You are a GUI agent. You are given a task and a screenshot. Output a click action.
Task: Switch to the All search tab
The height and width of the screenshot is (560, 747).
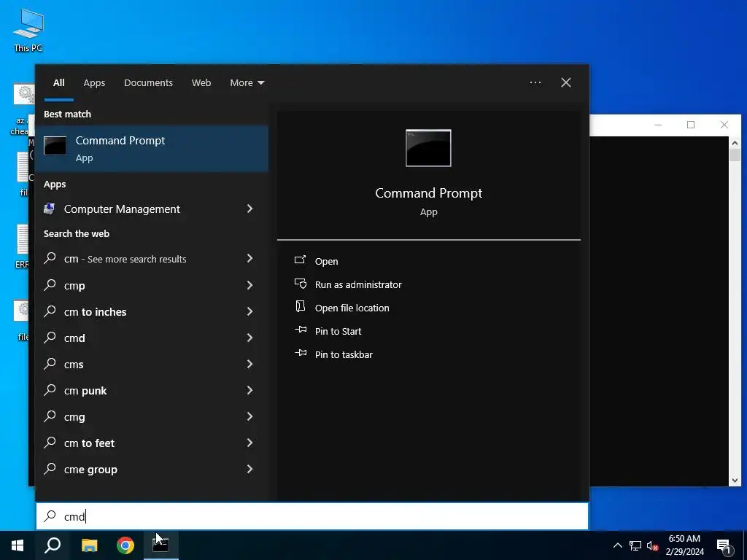click(x=58, y=83)
